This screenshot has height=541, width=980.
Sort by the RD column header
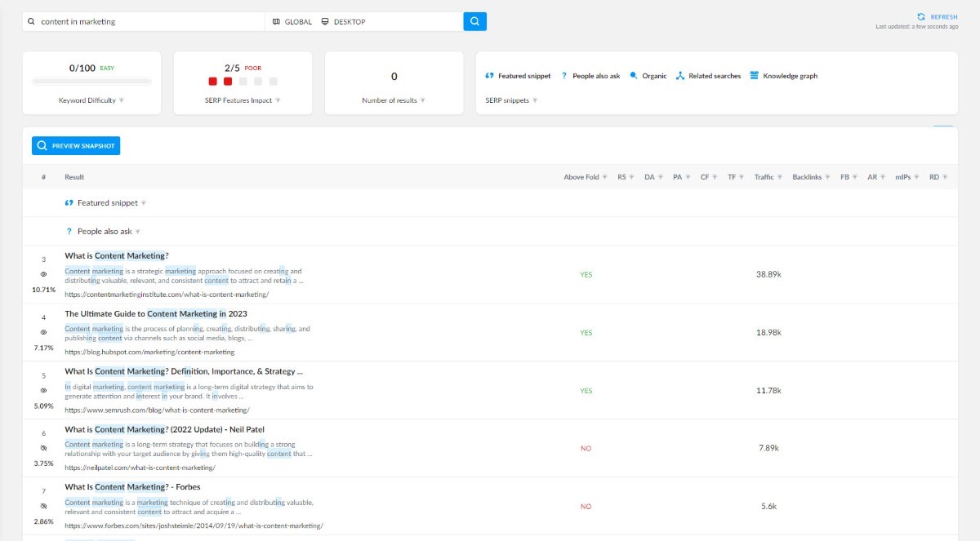[938, 177]
